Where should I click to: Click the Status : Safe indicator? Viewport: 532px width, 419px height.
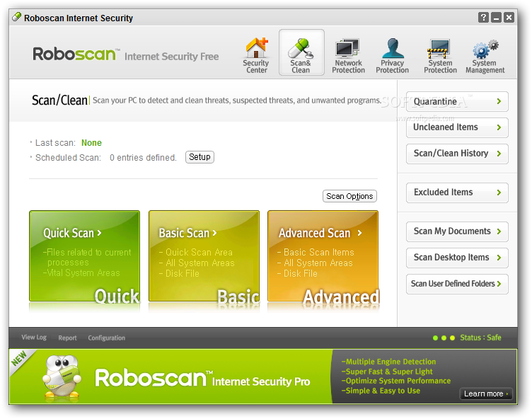(x=480, y=338)
